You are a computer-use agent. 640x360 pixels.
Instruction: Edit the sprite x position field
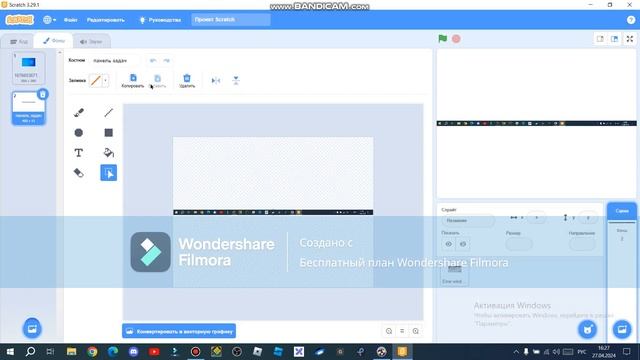coord(536,218)
